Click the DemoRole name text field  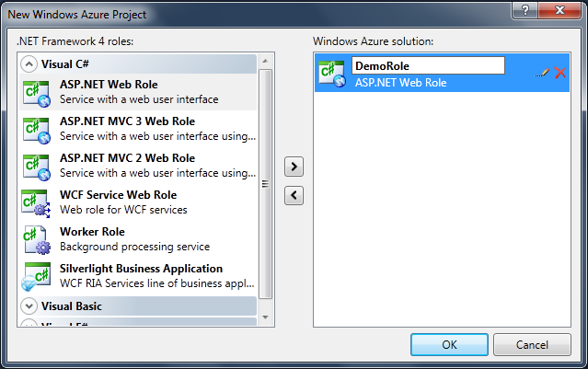(x=428, y=66)
